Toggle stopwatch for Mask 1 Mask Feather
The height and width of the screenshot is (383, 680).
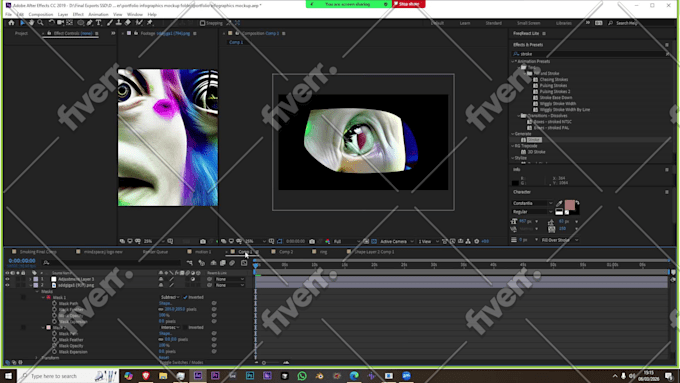(x=54, y=310)
